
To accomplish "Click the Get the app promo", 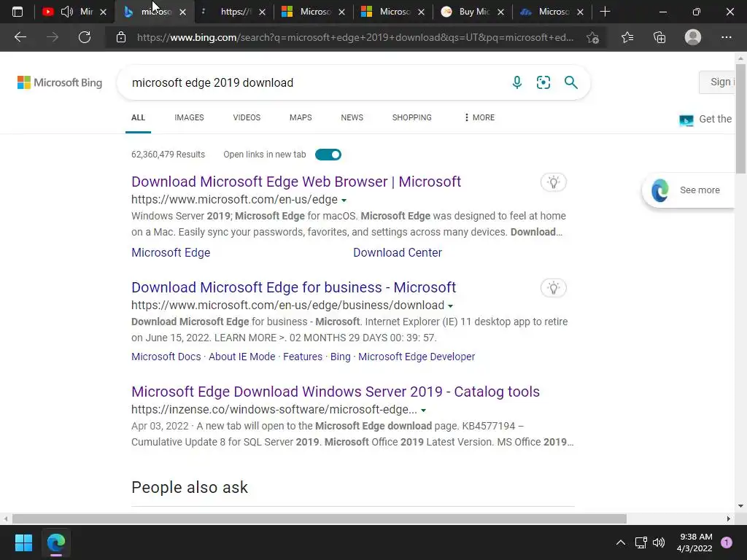I will click(x=706, y=119).
